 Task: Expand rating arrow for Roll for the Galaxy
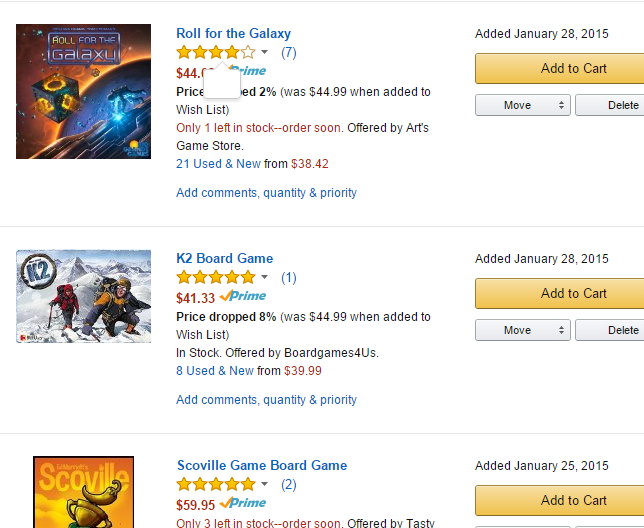264,52
